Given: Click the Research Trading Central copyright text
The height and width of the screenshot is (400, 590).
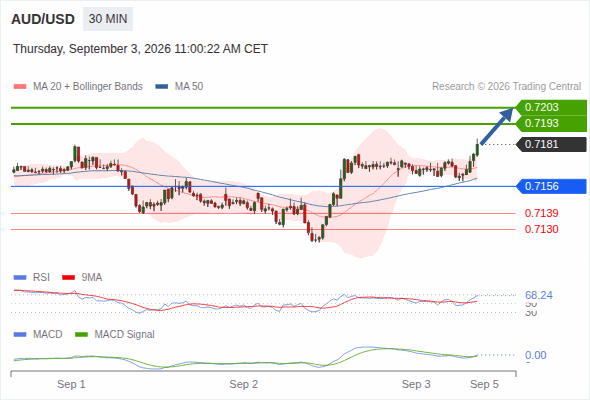Looking at the screenshot, I should point(506,87).
